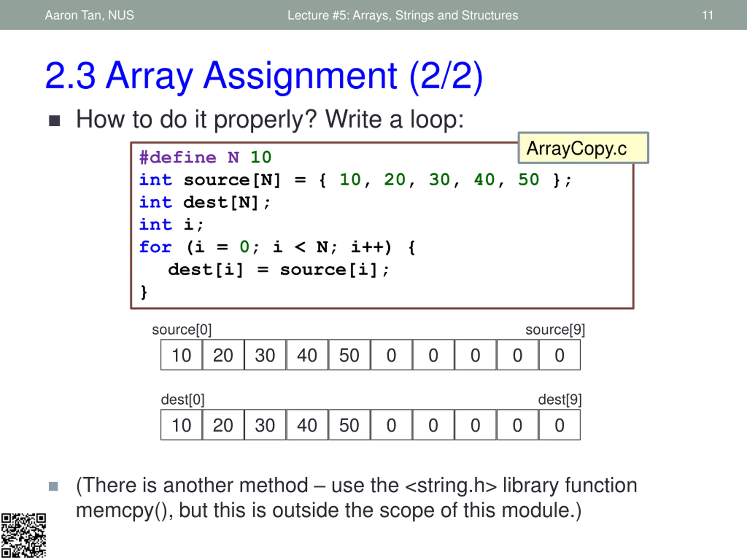Click the source array cell containing 30

(x=265, y=355)
